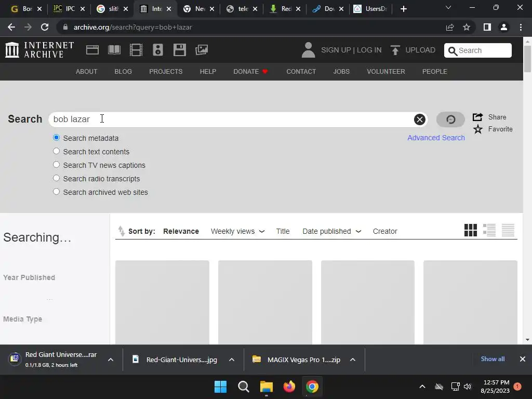Viewport: 532px width, 399px height.
Task: Open the Video film strip icon
Action: 136,50
